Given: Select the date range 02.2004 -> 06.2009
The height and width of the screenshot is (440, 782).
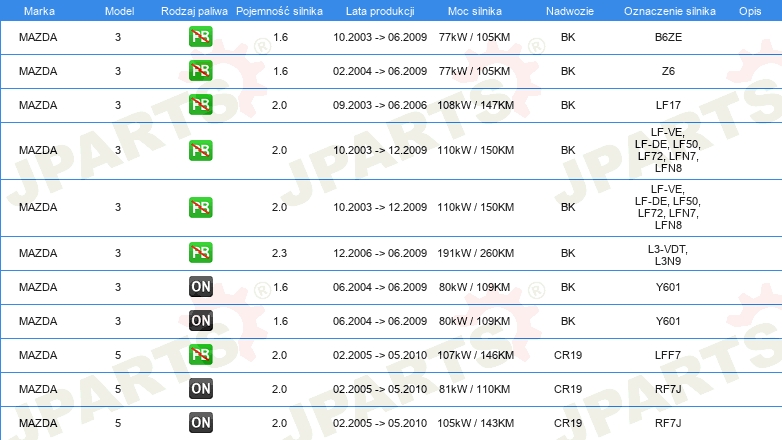Looking at the screenshot, I should (380, 71).
